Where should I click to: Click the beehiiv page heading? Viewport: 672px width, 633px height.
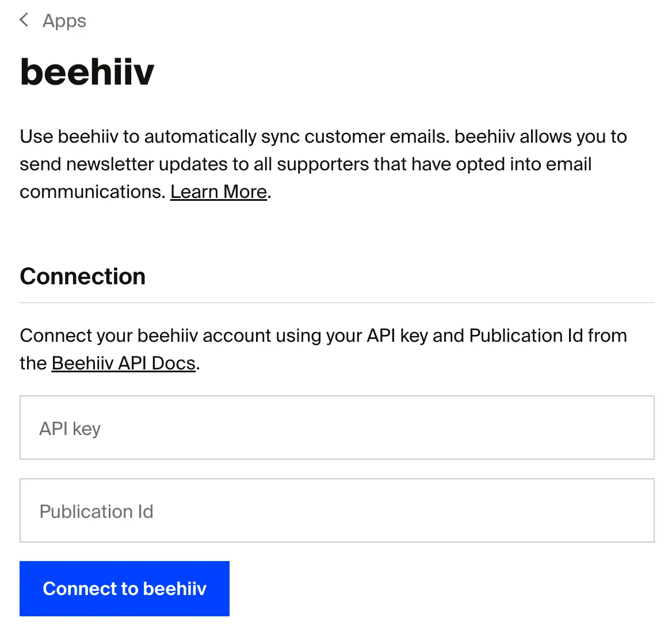coord(87,70)
